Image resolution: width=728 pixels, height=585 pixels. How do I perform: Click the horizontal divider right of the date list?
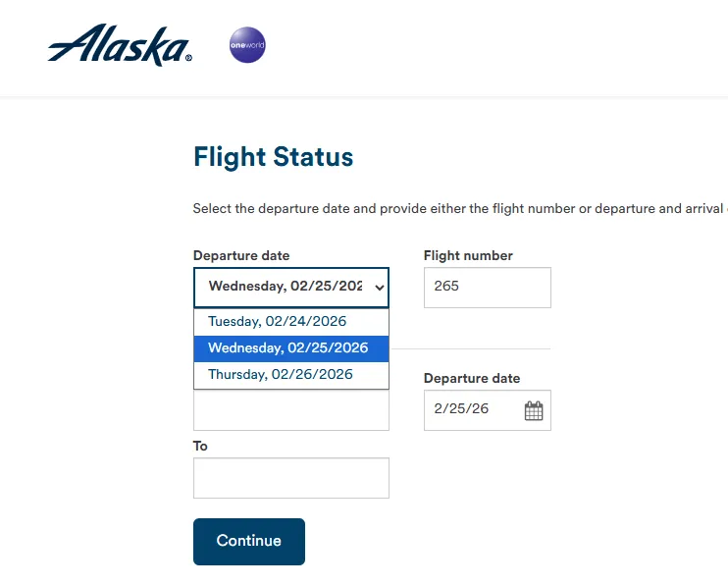click(x=470, y=348)
